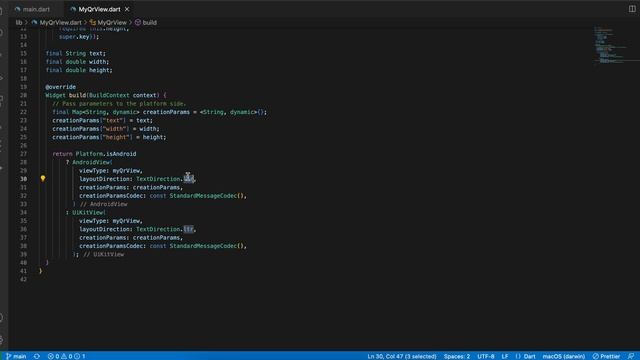Click highlighted ltr on line 36

(189, 229)
